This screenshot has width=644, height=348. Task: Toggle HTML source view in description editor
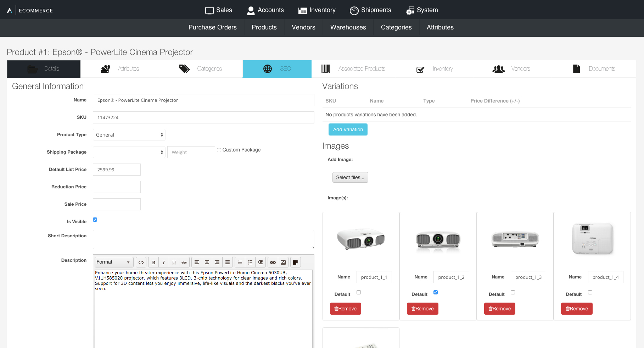click(x=141, y=263)
